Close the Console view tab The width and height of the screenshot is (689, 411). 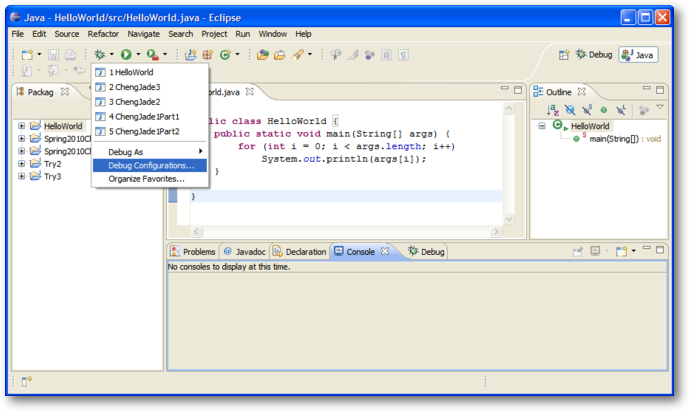click(x=385, y=251)
